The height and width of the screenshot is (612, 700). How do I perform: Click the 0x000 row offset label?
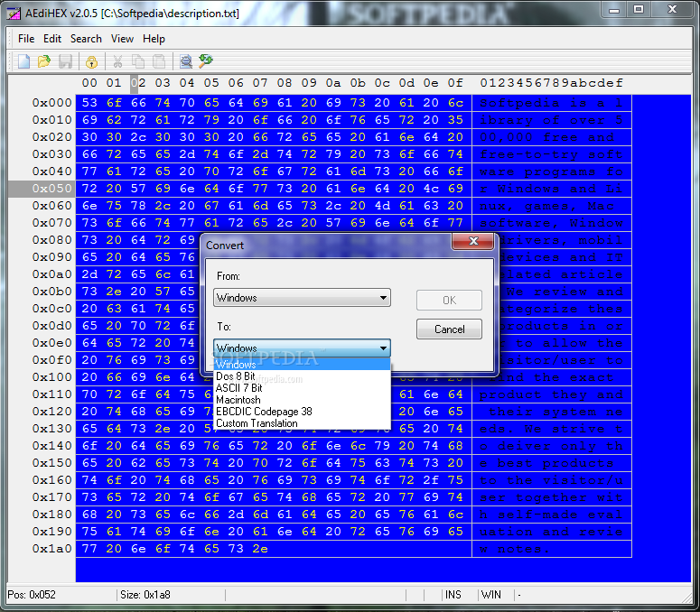[x=51, y=103]
